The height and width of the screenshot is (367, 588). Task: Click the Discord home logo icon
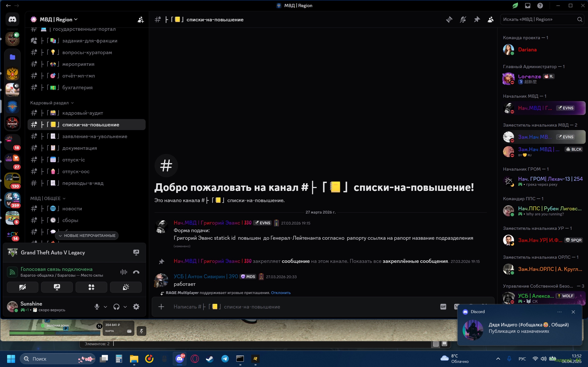coord(12,19)
